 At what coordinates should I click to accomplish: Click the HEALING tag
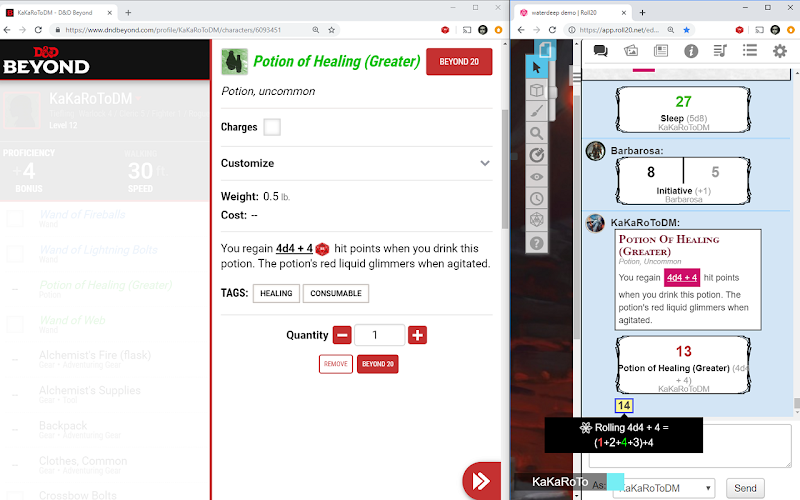pos(276,293)
